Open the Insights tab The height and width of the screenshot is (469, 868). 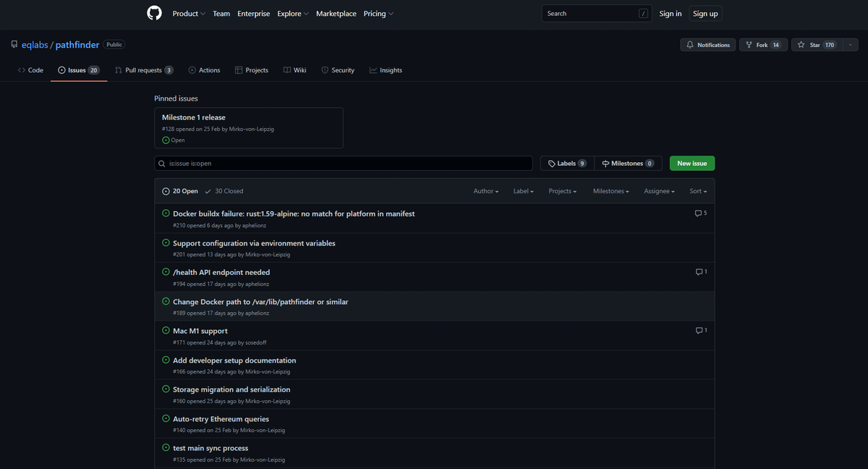(x=386, y=70)
